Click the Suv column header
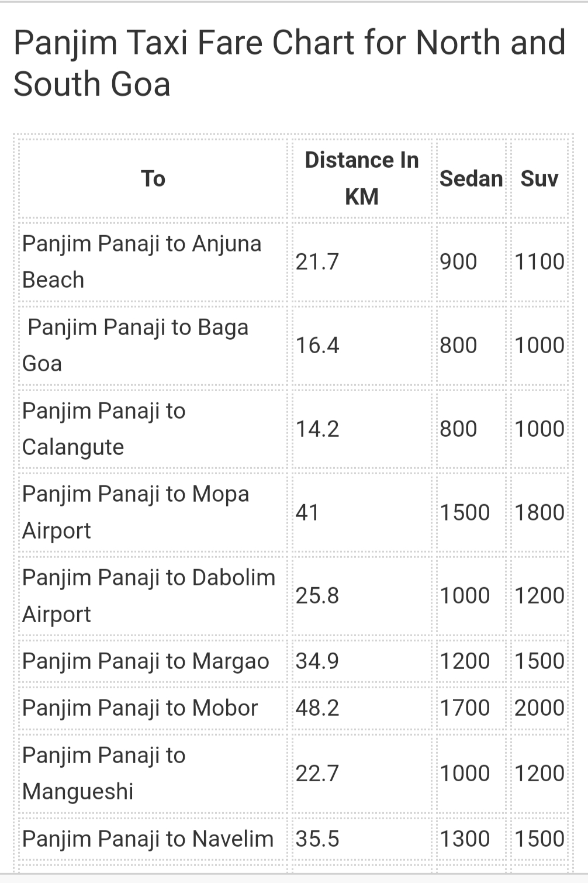Image resolution: width=588 pixels, height=883 pixels. 539,178
